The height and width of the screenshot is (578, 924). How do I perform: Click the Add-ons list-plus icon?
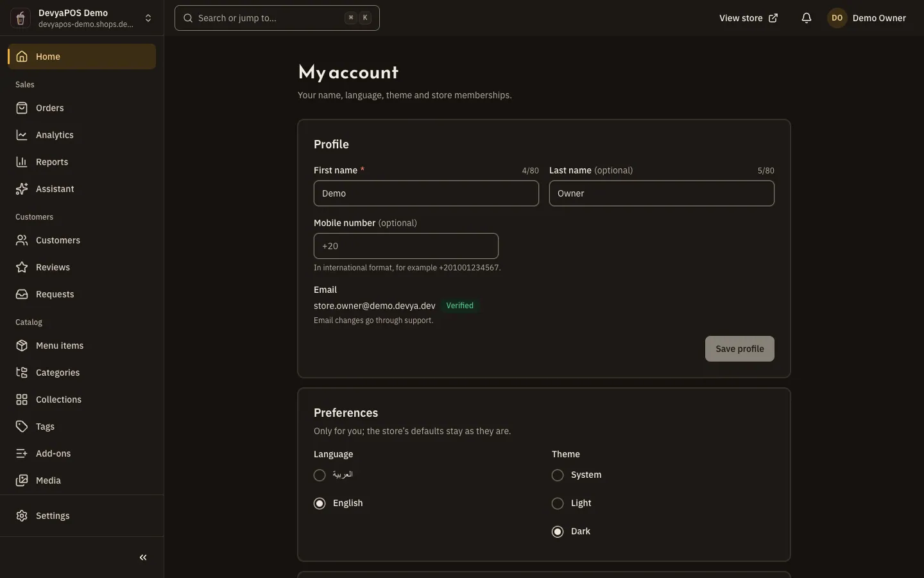point(22,453)
